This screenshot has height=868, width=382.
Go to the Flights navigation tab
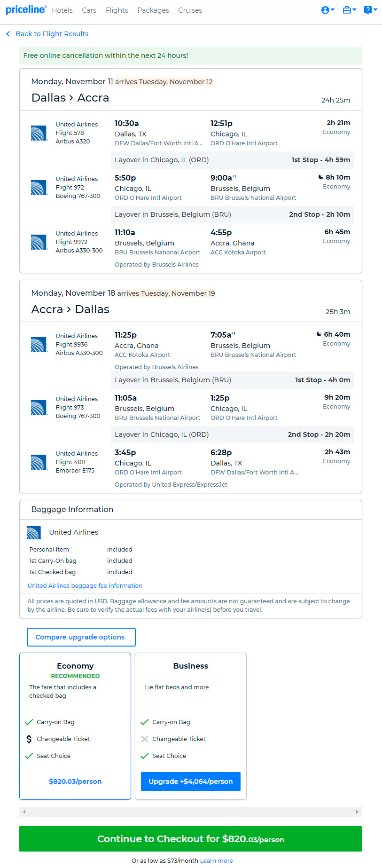pyautogui.click(x=117, y=10)
